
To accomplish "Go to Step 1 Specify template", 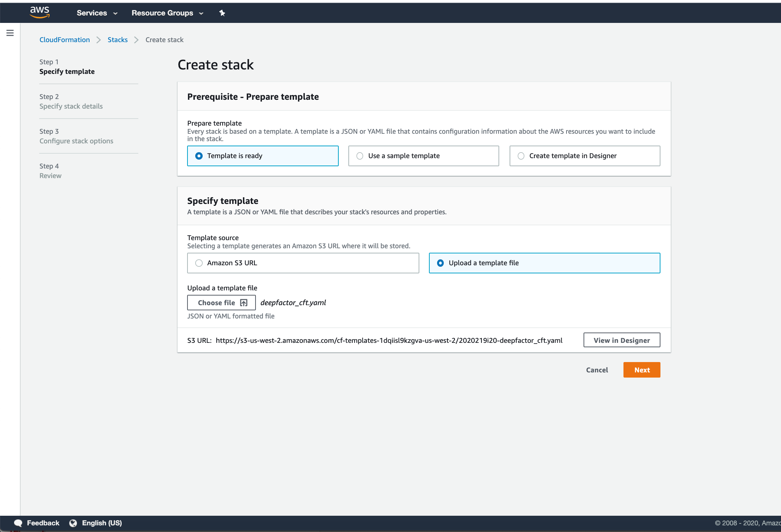I will click(67, 67).
